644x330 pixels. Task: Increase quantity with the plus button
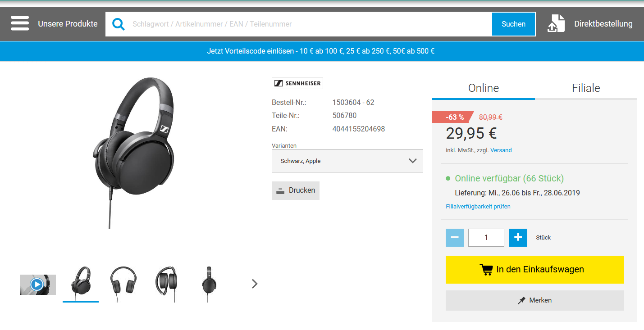coord(518,237)
